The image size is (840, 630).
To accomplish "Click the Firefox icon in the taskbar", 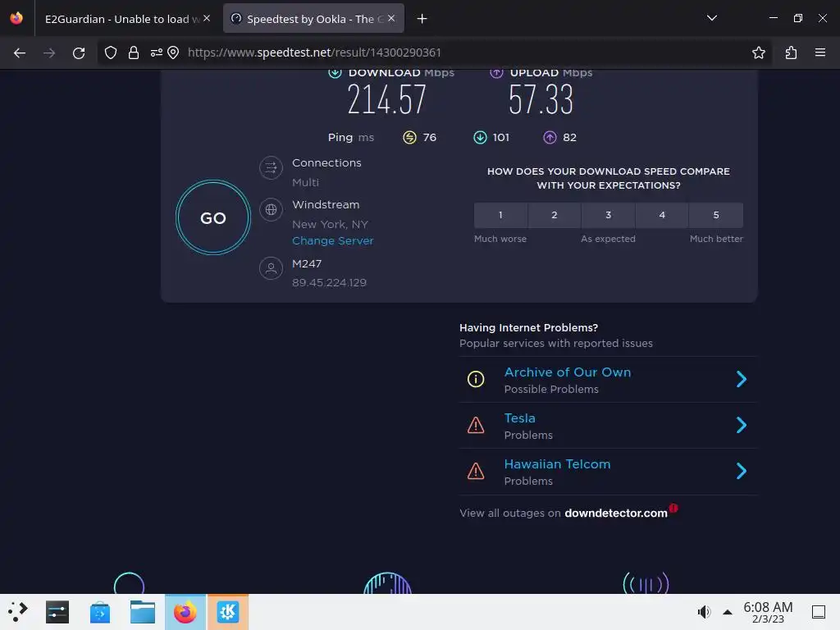I will (185, 612).
